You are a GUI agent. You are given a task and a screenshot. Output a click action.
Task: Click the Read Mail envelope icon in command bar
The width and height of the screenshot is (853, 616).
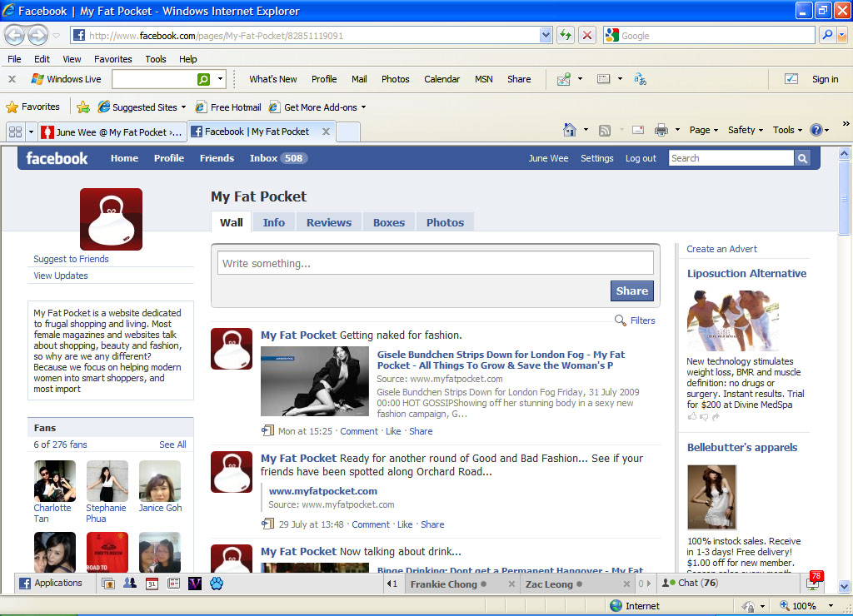[x=638, y=130]
